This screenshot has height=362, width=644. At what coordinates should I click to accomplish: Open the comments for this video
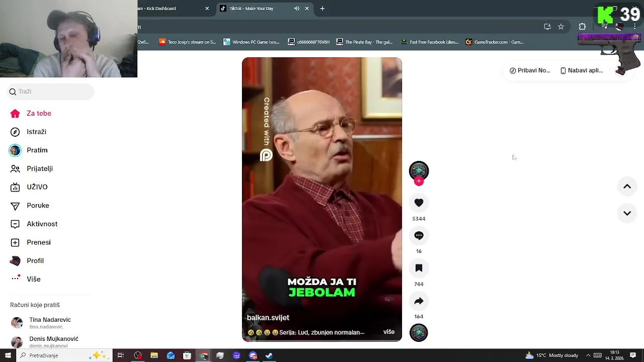pos(419,235)
